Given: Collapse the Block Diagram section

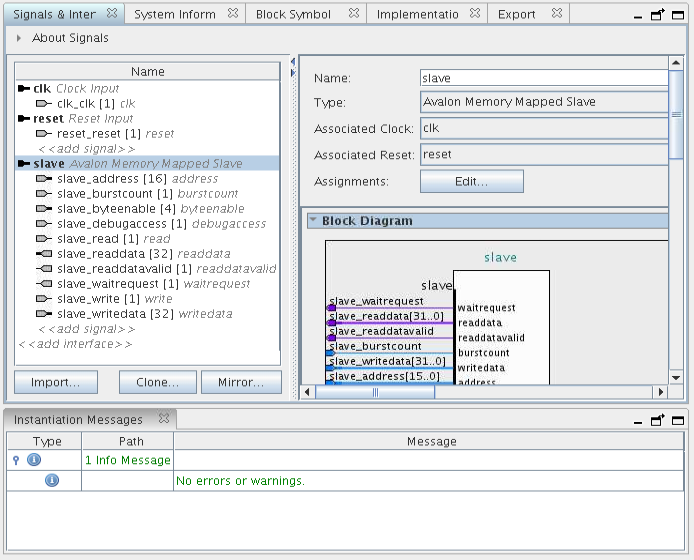Looking at the screenshot, I should click(x=313, y=221).
